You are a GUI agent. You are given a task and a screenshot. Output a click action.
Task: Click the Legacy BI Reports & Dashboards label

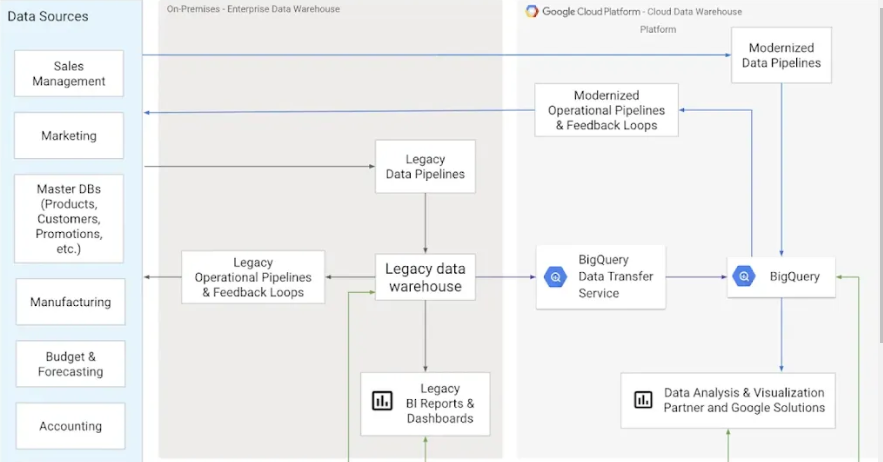440,403
